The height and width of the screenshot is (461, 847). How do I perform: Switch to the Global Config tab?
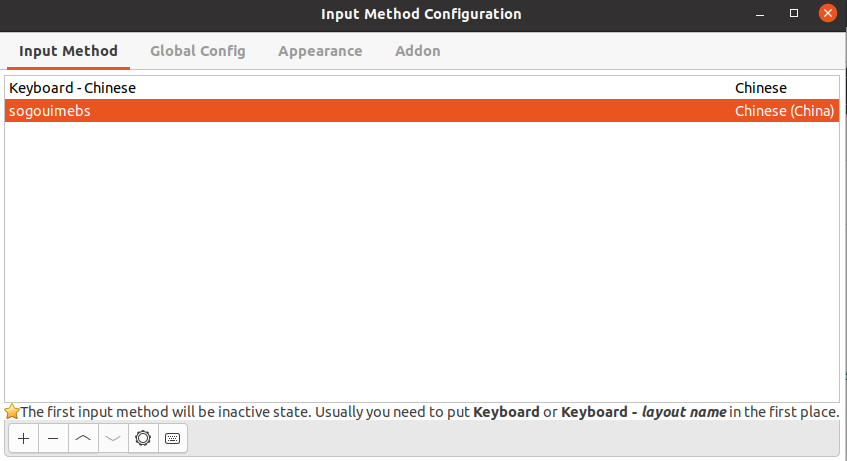(x=198, y=51)
